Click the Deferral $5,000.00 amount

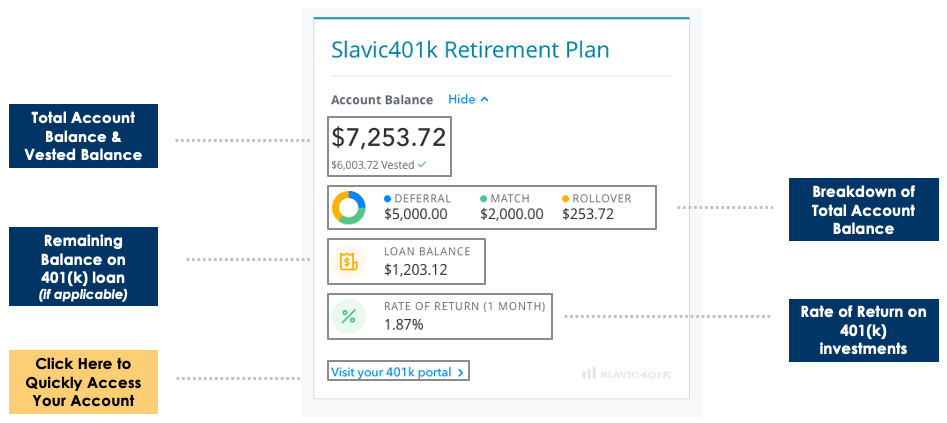tap(416, 213)
